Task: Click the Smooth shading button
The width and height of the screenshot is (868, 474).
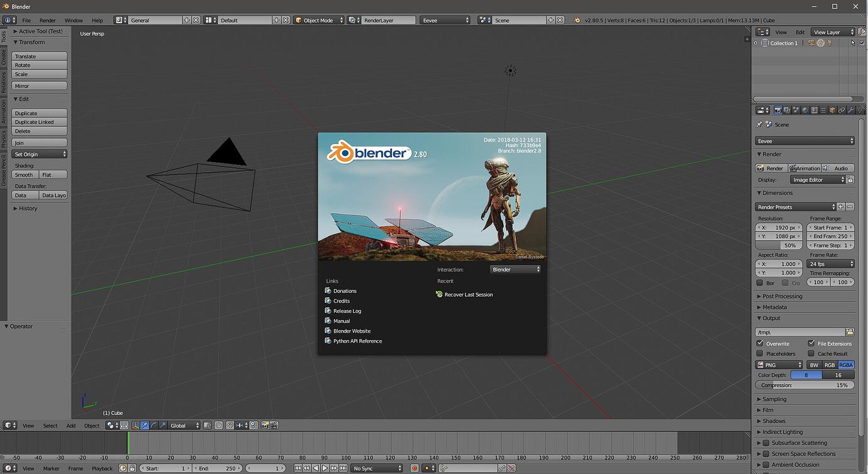Action: (26, 175)
